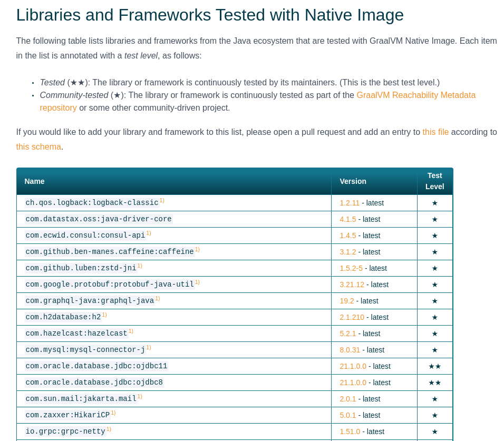Click footnote 1) next to caffeine
504x441 pixels.
point(197,250)
